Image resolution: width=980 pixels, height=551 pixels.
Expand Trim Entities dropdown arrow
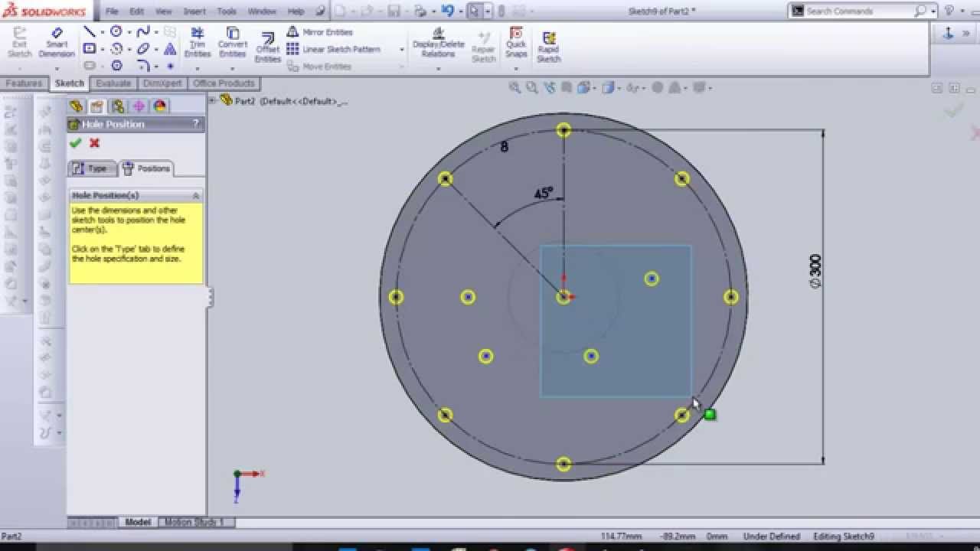[x=197, y=68]
